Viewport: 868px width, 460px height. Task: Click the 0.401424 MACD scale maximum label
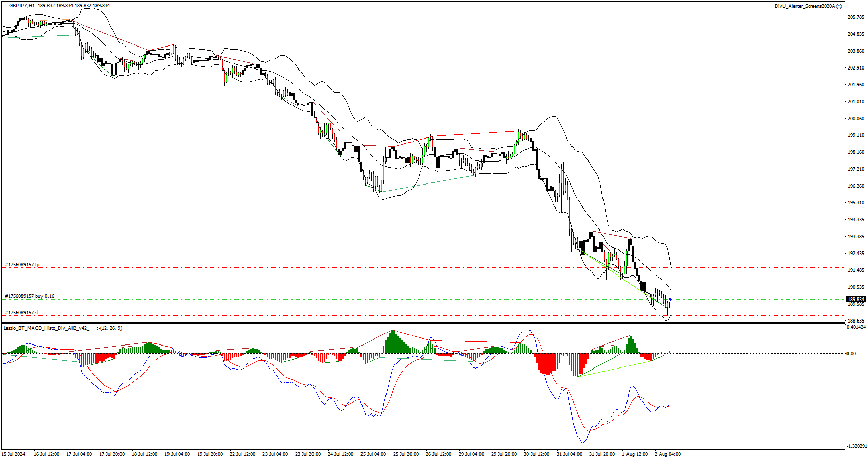(x=856, y=327)
